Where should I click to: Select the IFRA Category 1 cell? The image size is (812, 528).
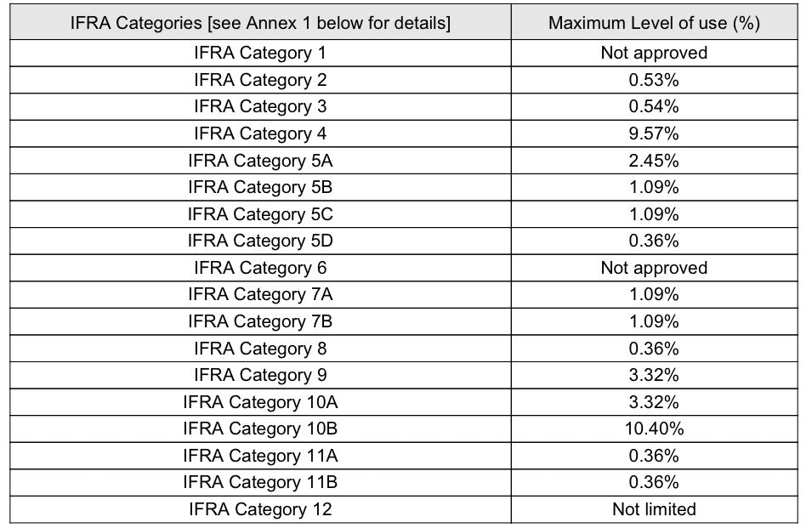click(260, 53)
